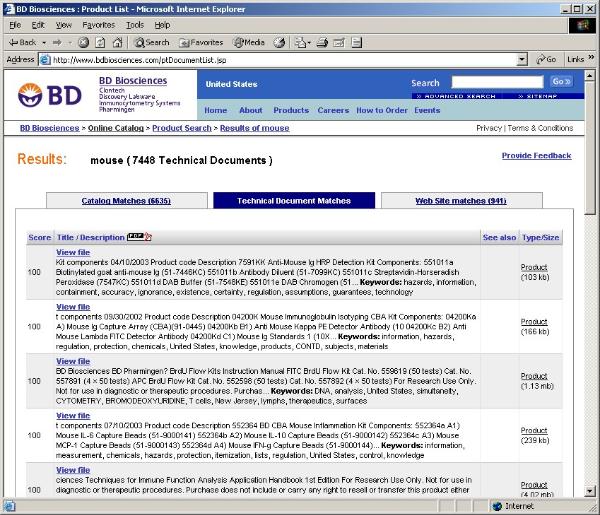Open the View menu
Viewport: 600px width, 515px height.
pos(64,25)
